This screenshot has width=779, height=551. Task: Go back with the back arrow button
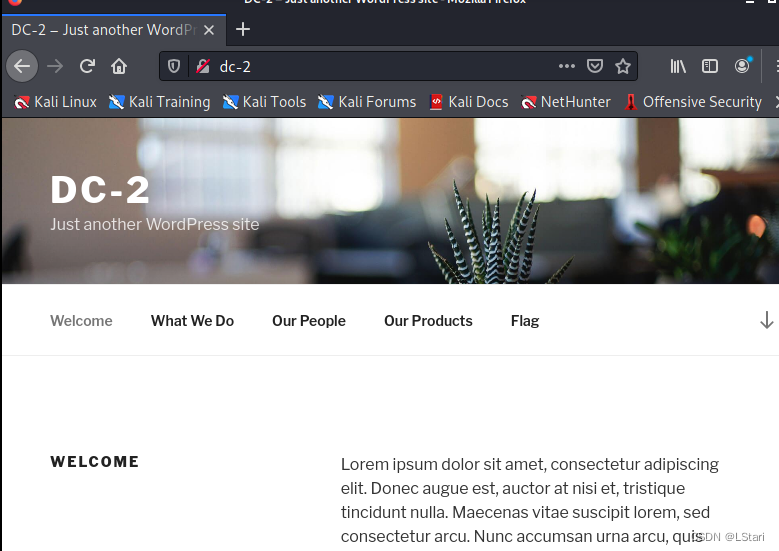[x=22, y=66]
